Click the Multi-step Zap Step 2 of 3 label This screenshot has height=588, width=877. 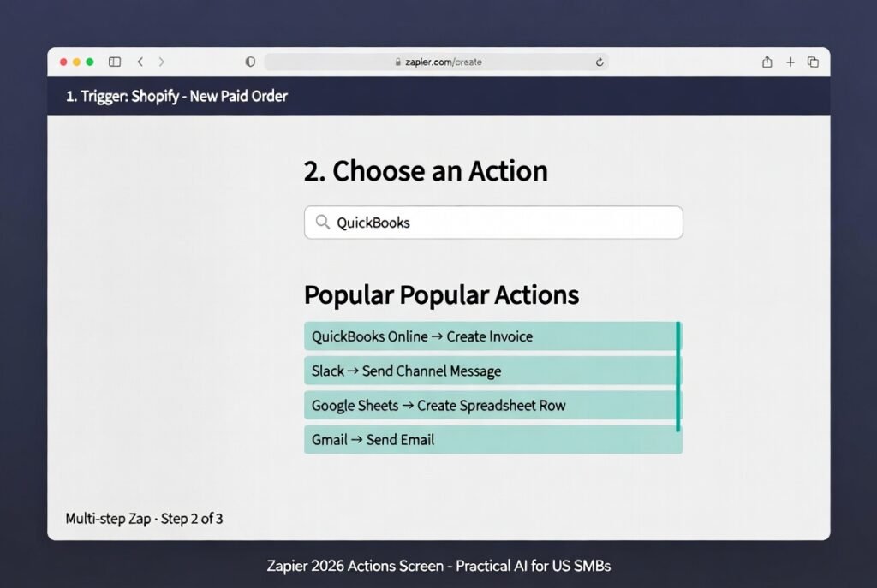(x=144, y=518)
